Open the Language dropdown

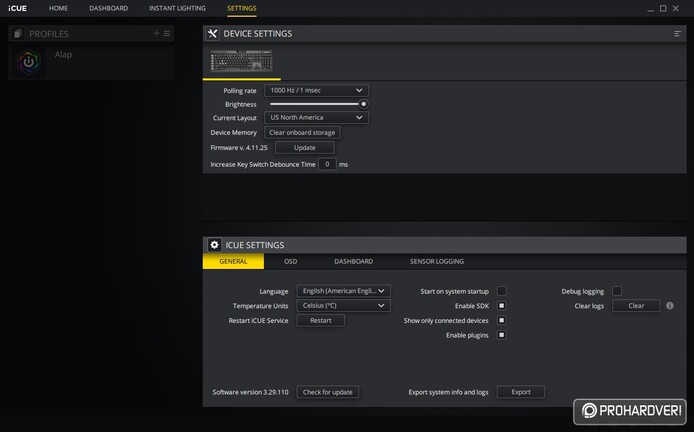[x=343, y=291]
